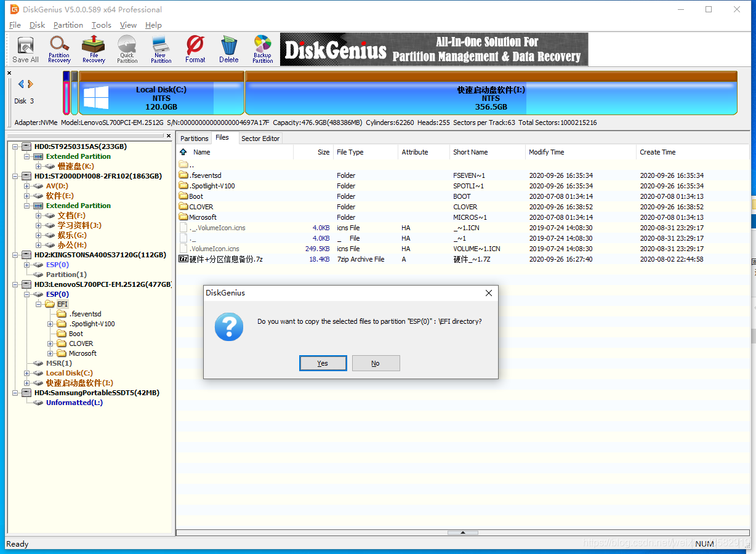756x554 pixels.
Task: Click the Delete trash can icon
Action: point(228,49)
